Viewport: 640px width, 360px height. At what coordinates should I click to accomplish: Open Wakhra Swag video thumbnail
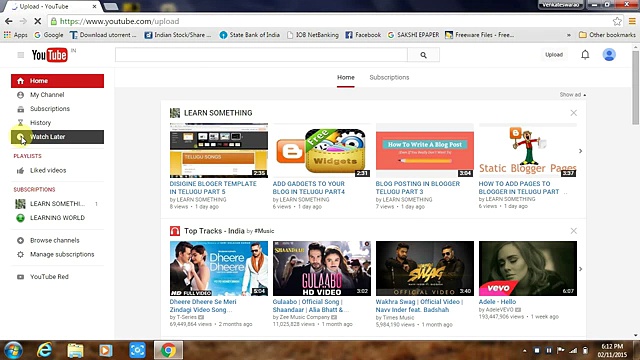click(x=425, y=268)
